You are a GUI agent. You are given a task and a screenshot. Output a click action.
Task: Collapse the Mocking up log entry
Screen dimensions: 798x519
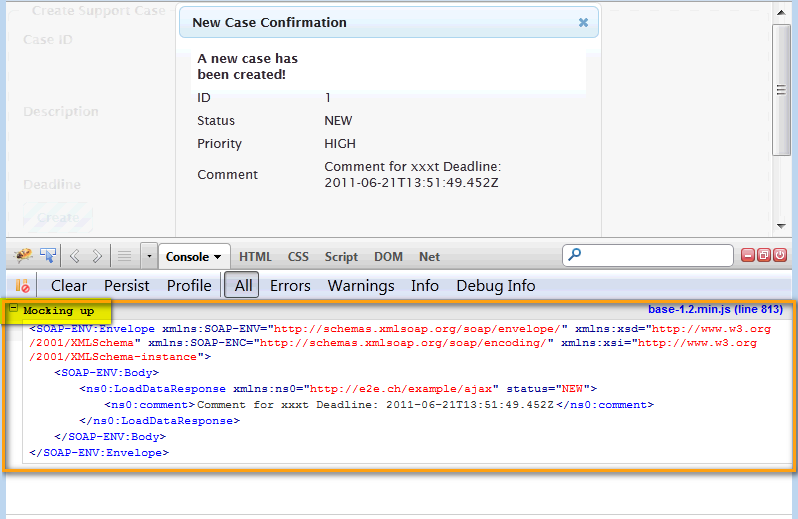14,310
